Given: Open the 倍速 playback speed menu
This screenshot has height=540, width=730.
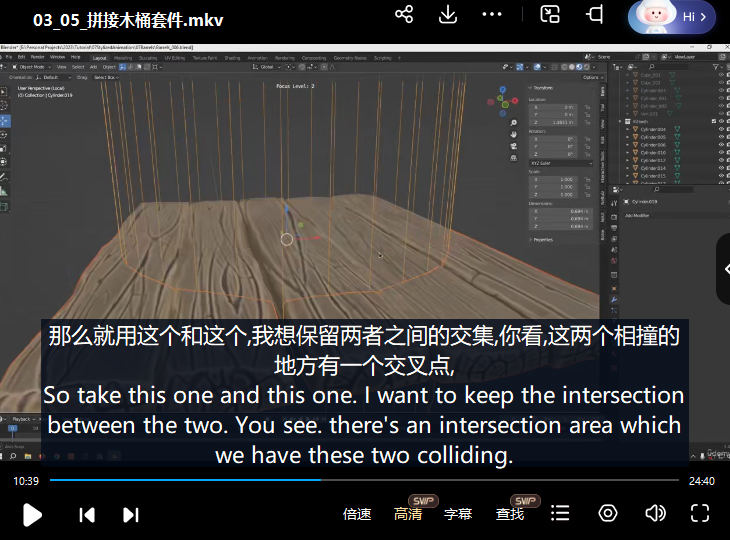Looking at the screenshot, I should [x=357, y=514].
